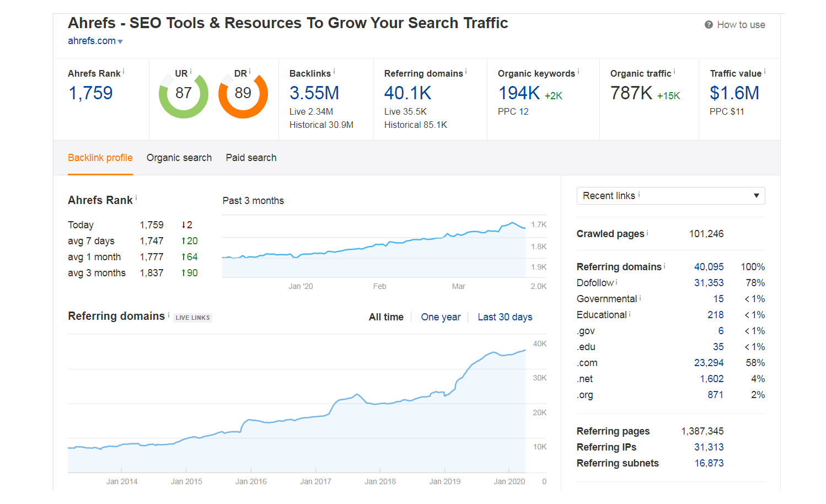Click the 6 .gov domains link
Image resolution: width=826 pixels, height=504 pixels.
[721, 331]
